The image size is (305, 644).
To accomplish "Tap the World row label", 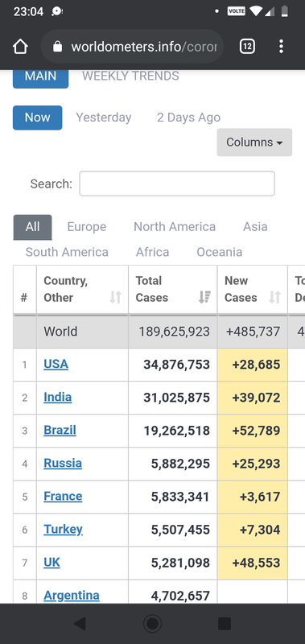I will point(60,332).
